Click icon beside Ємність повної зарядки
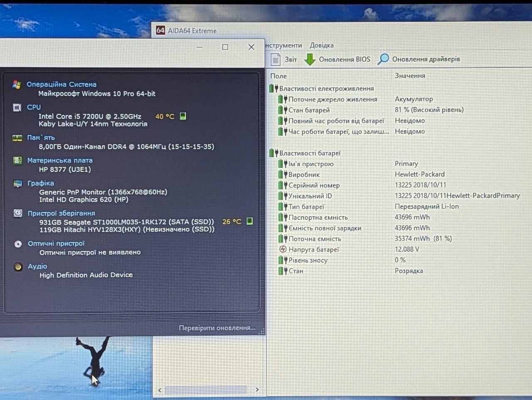 point(283,228)
